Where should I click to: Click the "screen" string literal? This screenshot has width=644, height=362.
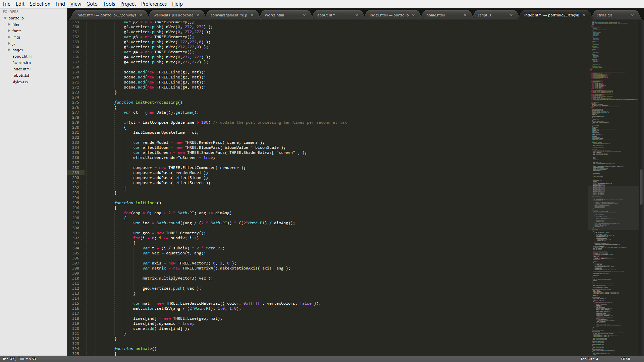(x=286, y=153)
